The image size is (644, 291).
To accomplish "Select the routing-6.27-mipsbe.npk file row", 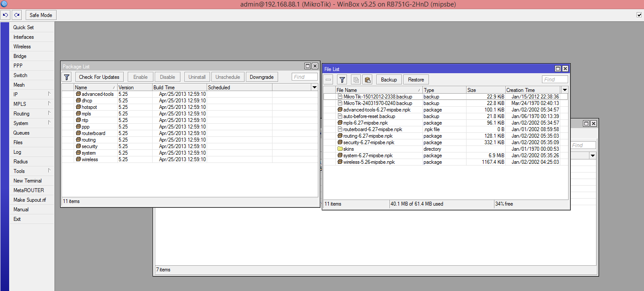I will (x=446, y=136).
